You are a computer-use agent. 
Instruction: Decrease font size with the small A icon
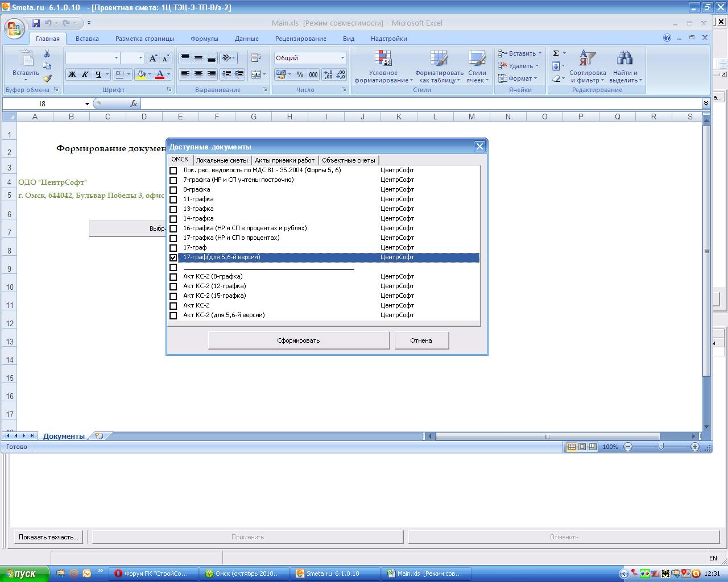pyautogui.click(x=166, y=58)
